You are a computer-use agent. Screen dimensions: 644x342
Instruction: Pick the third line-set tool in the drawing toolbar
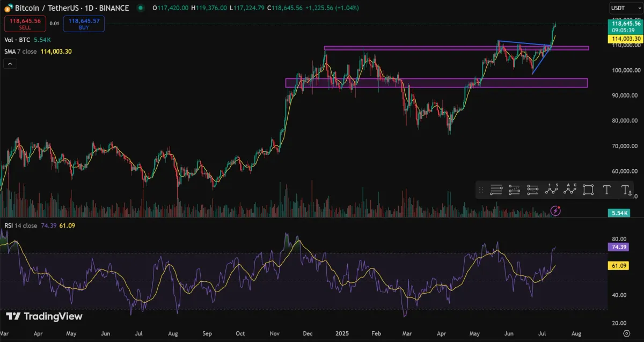[532, 190]
